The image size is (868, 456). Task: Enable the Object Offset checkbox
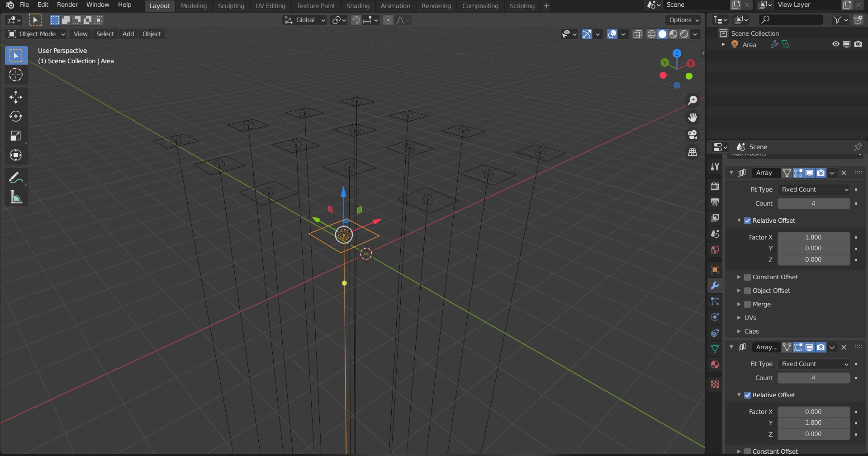pyautogui.click(x=747, y=291)
